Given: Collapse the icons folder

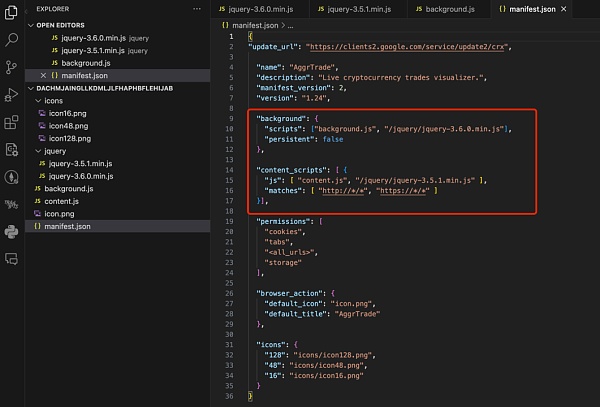Looking at the screenshot, I should tap(39, 101).
